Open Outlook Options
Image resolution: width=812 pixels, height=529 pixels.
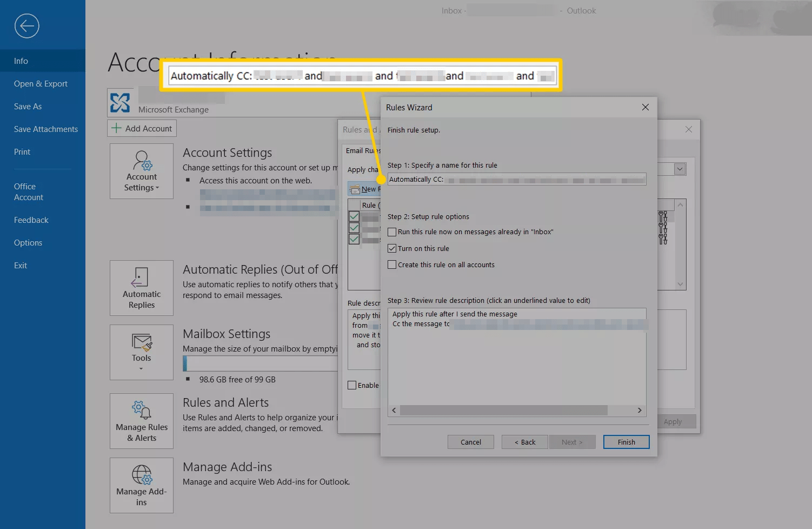43,242
